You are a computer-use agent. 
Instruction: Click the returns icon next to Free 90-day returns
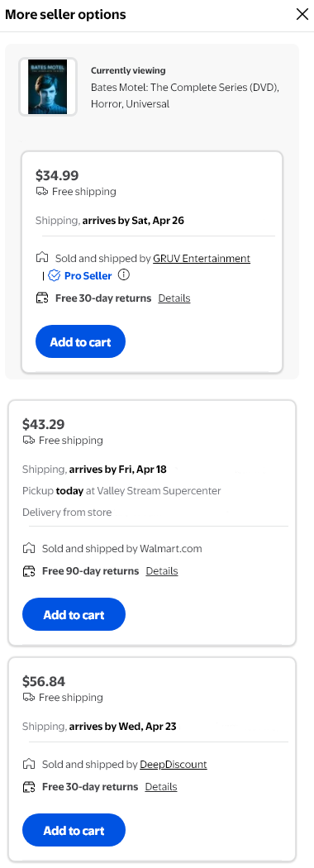click(28, 570)
